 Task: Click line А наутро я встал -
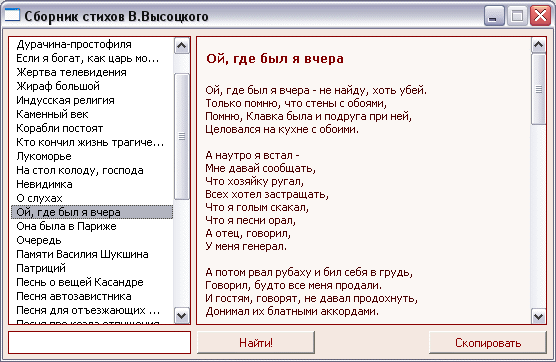click(x=252, y=155)
